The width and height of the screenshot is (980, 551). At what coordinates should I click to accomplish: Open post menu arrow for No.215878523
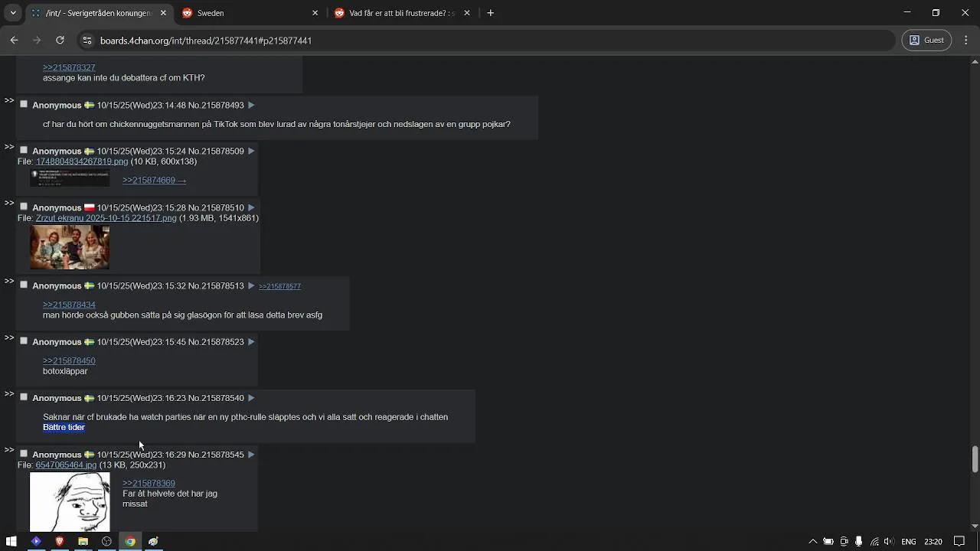tap(251, 341)
